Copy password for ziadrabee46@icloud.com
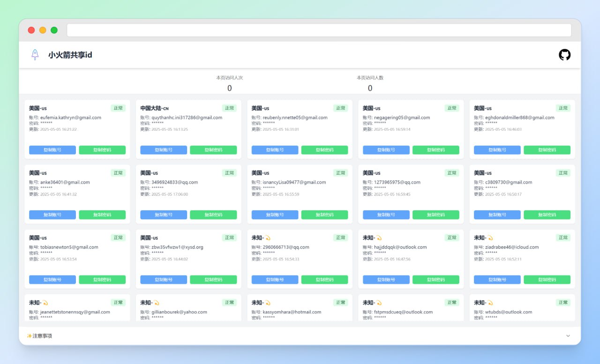The width and height of the screenshot is (600, 364). (x=547, y=280)
